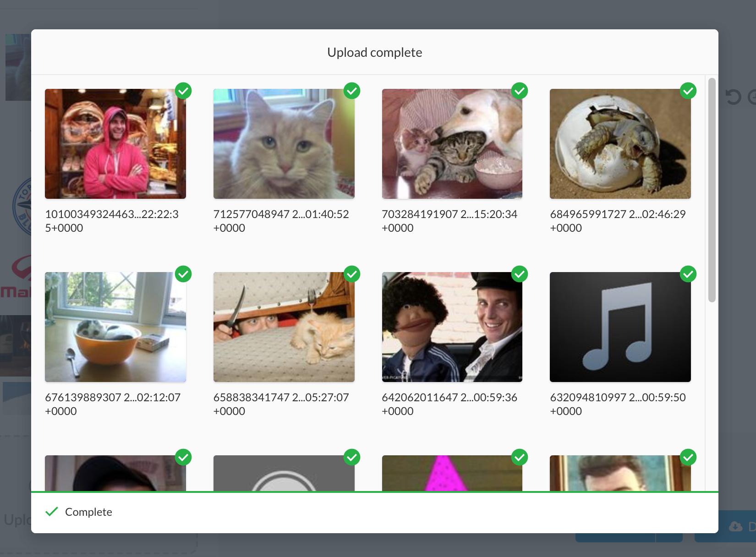The height and width of the screenshot is (557, 756).
Task: Toggle the check on the kitten-in-bowl upload
Action: pos(183,274)
